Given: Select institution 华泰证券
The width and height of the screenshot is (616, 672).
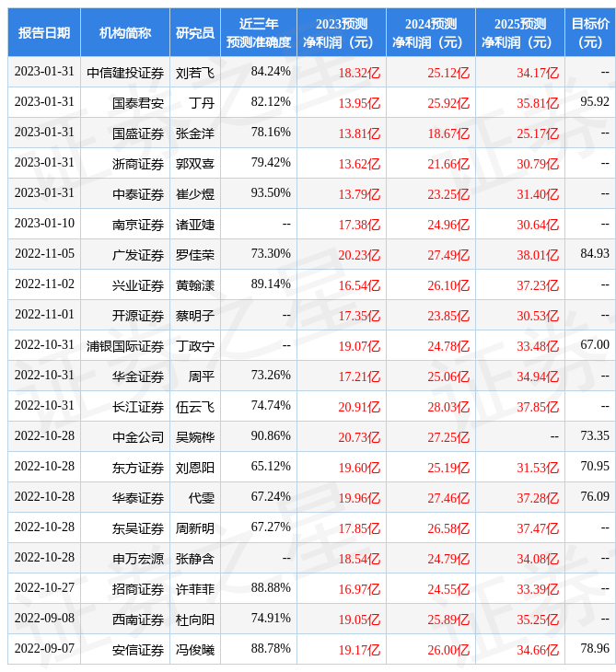Looking at the screenshot, I should 138,498.
